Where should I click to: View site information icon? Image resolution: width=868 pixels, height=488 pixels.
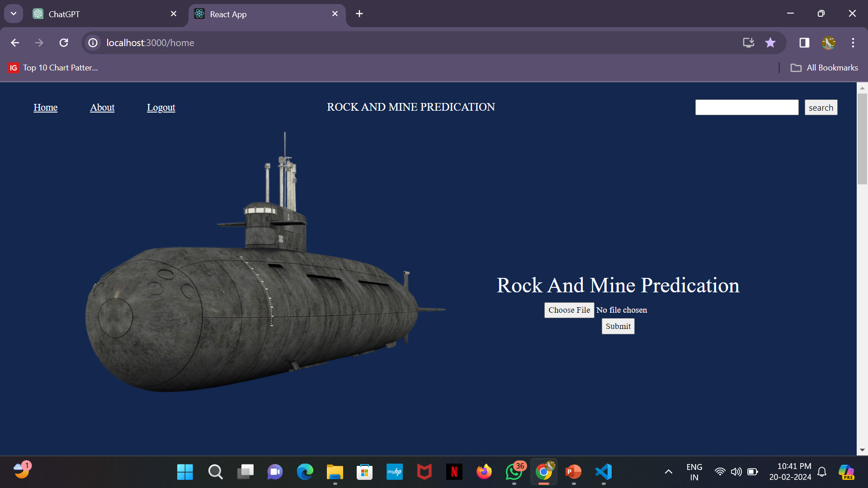(93, 42)
